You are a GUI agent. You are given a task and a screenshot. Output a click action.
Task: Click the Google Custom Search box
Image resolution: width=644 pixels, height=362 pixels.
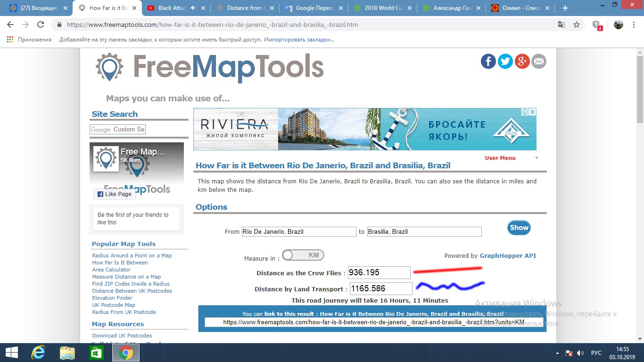pos(118,129)
